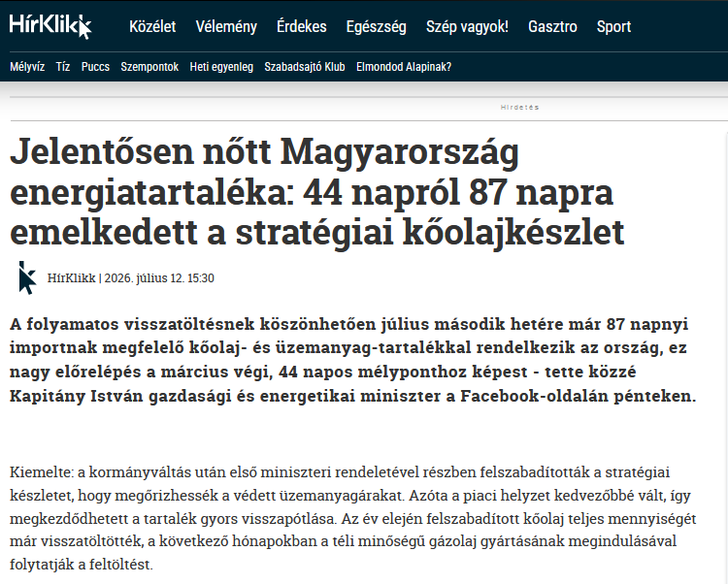Open the Szempontok column link

click(x=149, y=67)
